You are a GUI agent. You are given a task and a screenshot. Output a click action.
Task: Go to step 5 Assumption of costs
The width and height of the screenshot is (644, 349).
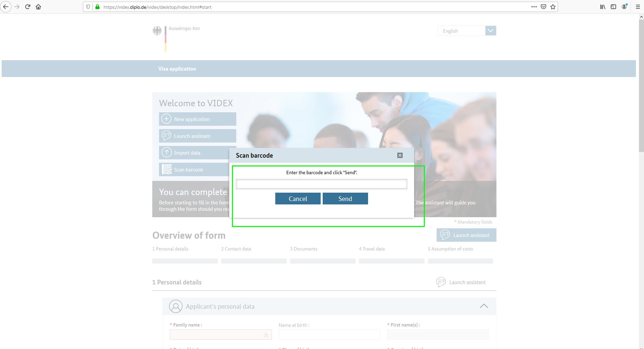pyautogui.click(x=450, y=249)
